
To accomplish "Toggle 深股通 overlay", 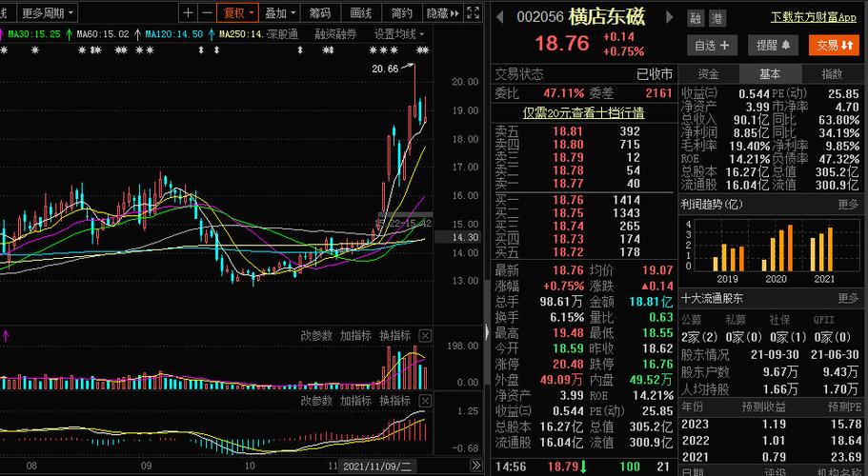I will (x=282, y=34).
